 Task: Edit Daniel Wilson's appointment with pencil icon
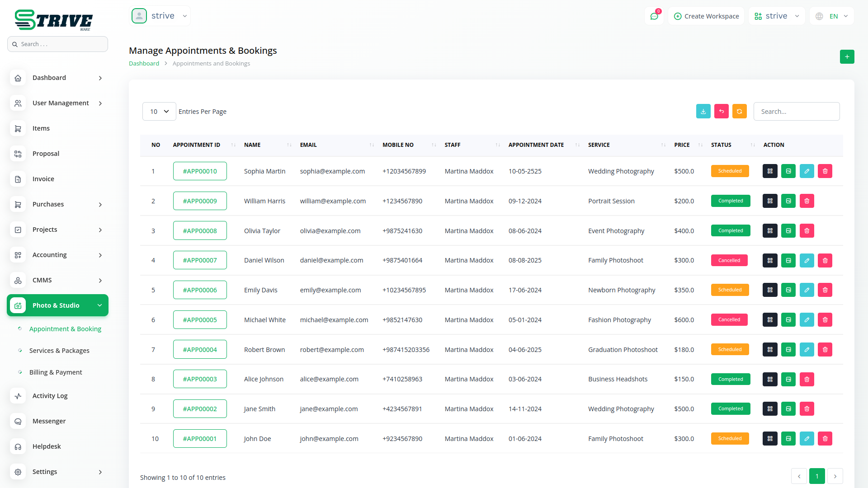click(807, 260)
